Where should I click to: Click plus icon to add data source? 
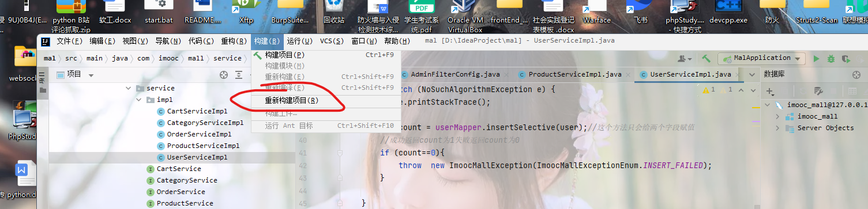pyautogui.click(x=770, y=92)
